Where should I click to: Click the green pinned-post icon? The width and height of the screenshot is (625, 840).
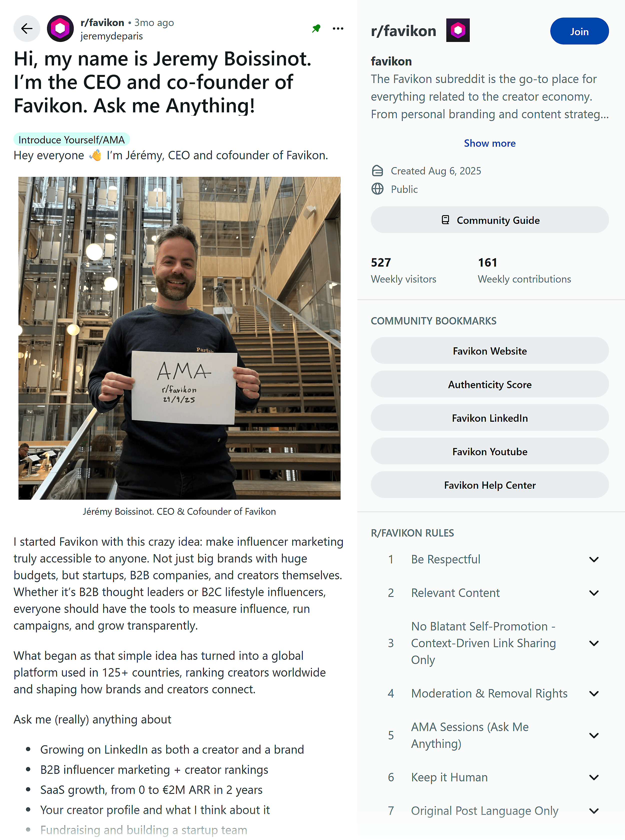pos(316,28)
